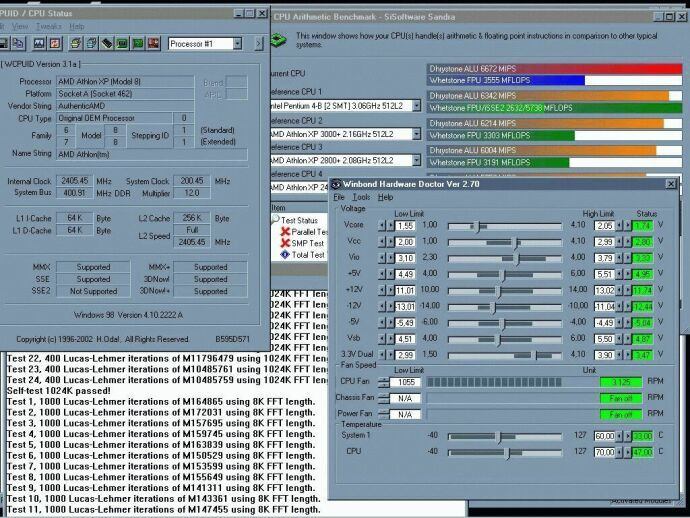This screenshot has height=518, width=690.
Task: Increase the -12V low limit with right arrow
Action: pos(390,306)
